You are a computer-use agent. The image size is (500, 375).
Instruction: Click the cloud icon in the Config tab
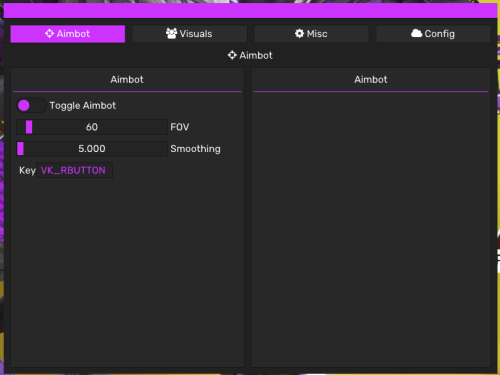[x=416, y=33]
